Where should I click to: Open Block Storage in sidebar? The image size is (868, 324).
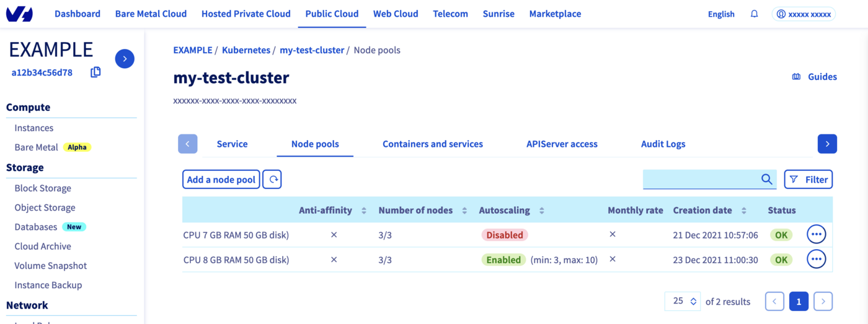tap(43, 188)
